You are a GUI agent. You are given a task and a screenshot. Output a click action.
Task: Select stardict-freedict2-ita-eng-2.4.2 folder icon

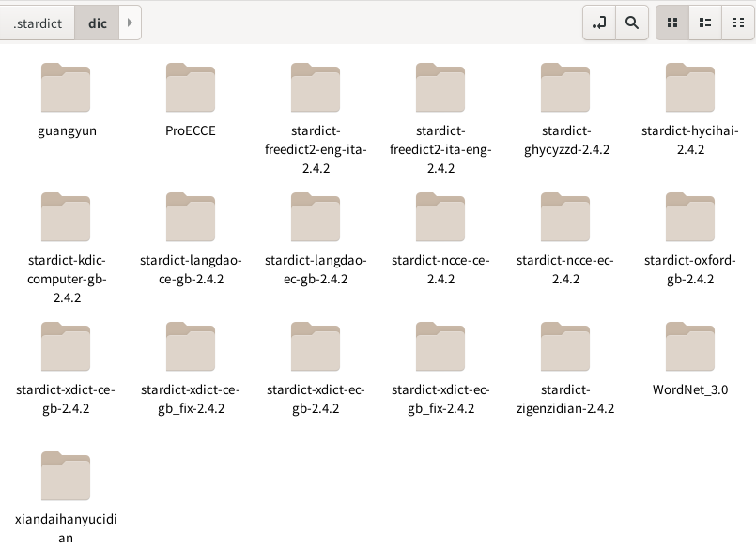click(440, 87)
